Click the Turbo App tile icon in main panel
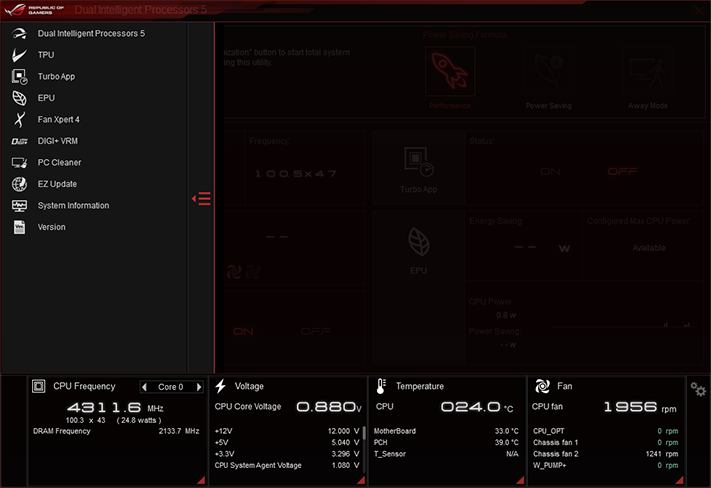Screen dimensions: 711x488 [x=419, y=161]
